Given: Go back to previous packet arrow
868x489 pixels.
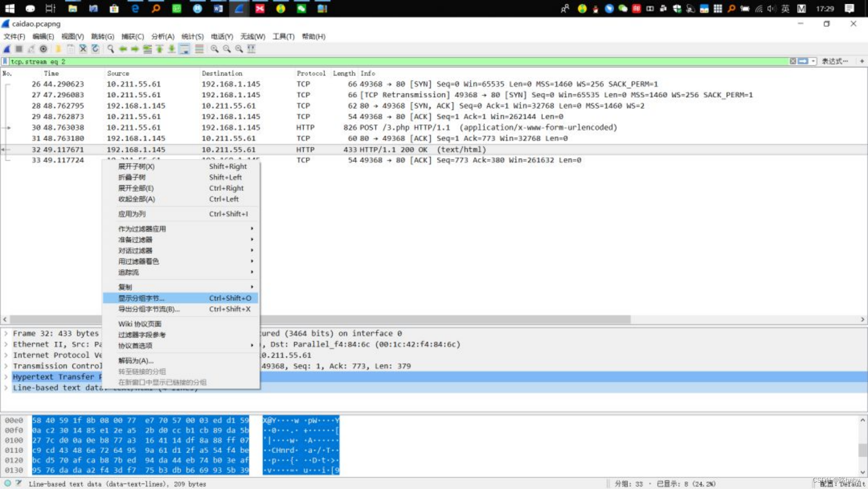Looking at the screenshot, I should pos(123,49).
